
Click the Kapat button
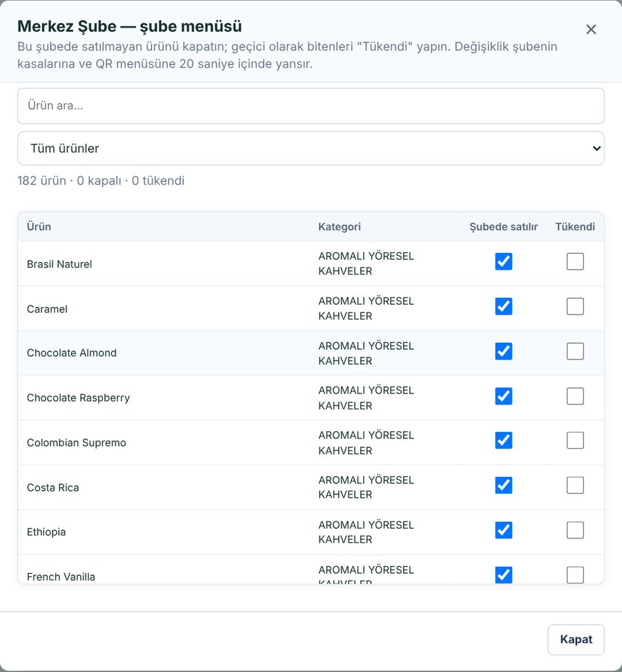coord(576,640)
